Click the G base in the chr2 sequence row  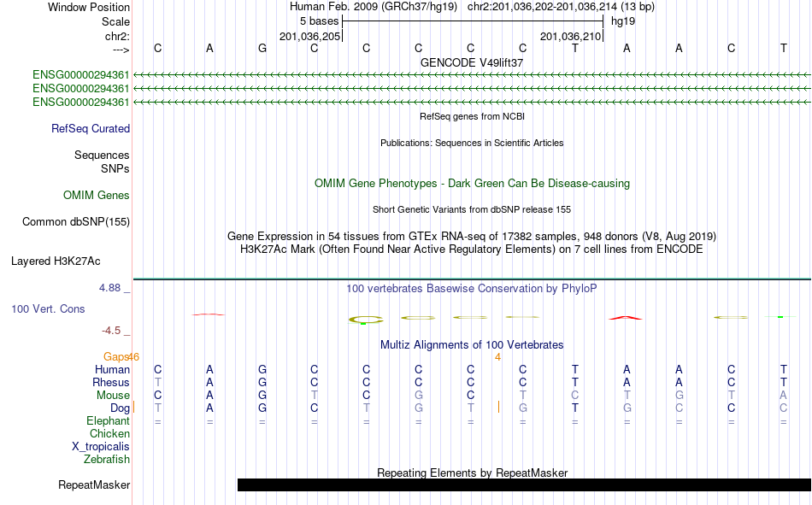click(x=262, y=48)
